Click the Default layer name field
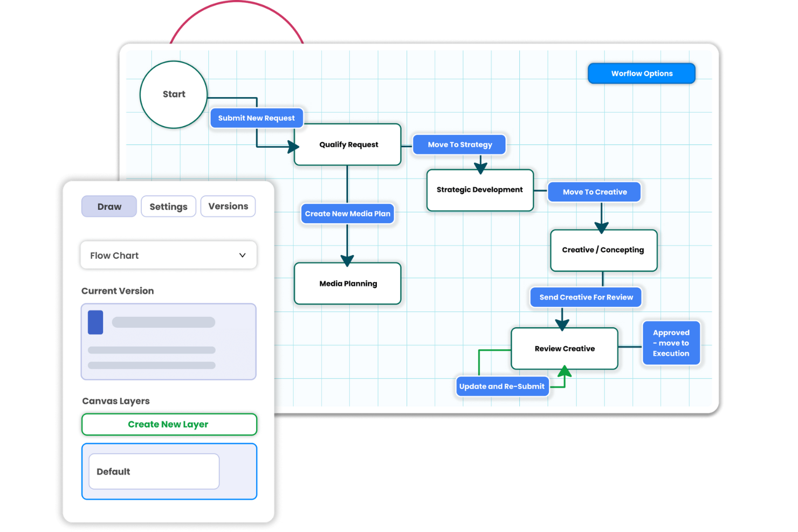This screenshot has width=798, height=532. click(x=154, y=472)
